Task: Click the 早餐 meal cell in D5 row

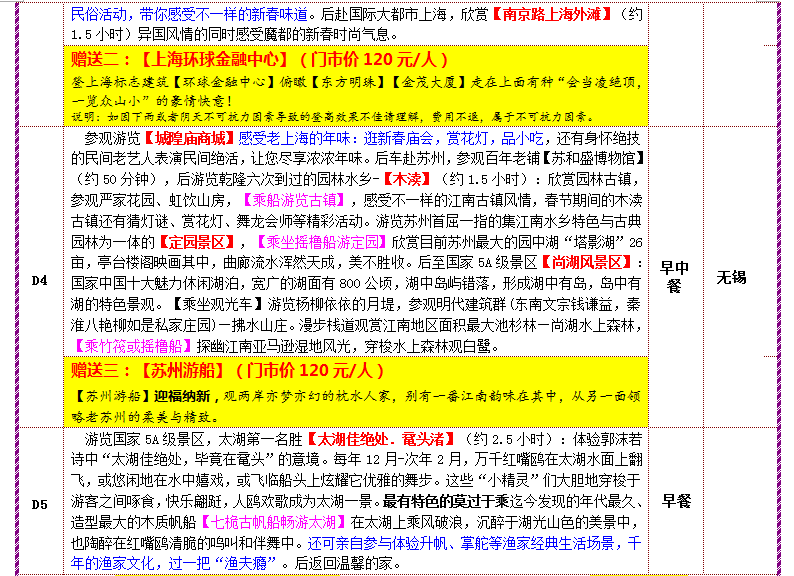Action: click(x=676, y=501)
